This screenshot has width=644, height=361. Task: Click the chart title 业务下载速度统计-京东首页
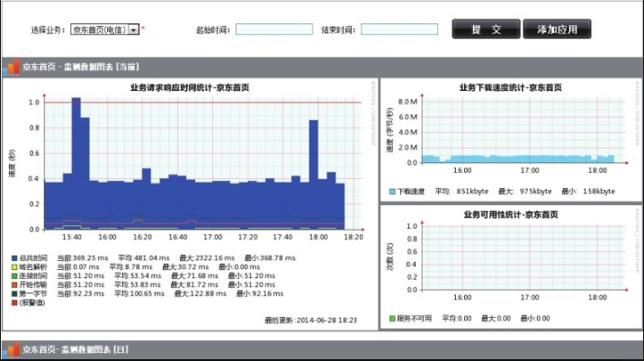pos(511,87)
